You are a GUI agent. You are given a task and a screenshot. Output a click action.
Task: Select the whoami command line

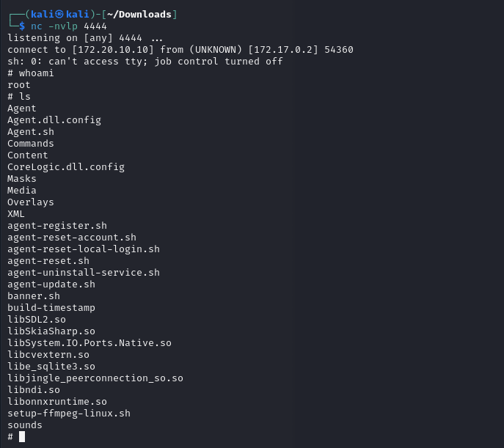[31, 73]
